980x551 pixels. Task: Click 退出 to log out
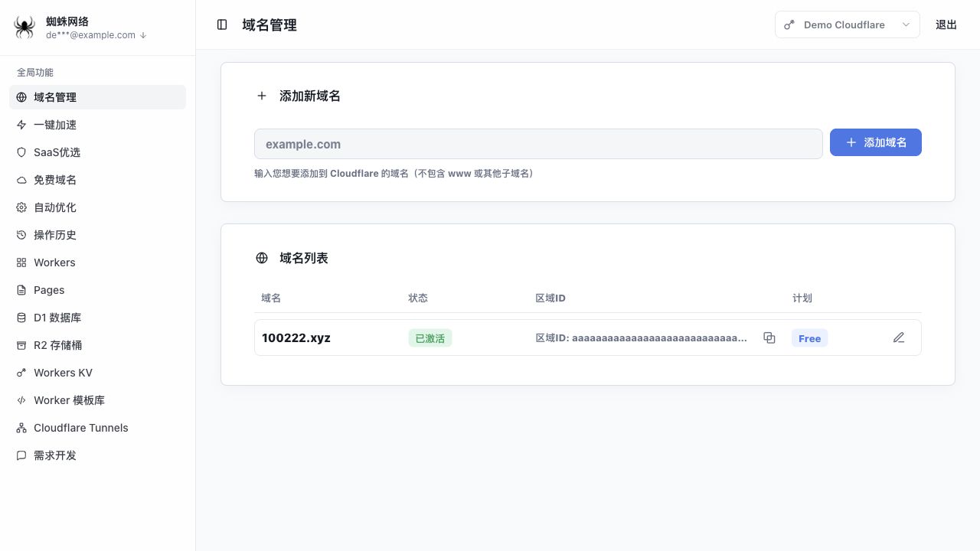[x=946, y=24]
